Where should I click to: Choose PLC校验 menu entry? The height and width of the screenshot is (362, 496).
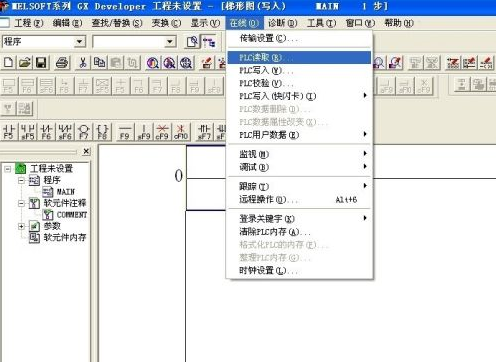tap(299, 83)
